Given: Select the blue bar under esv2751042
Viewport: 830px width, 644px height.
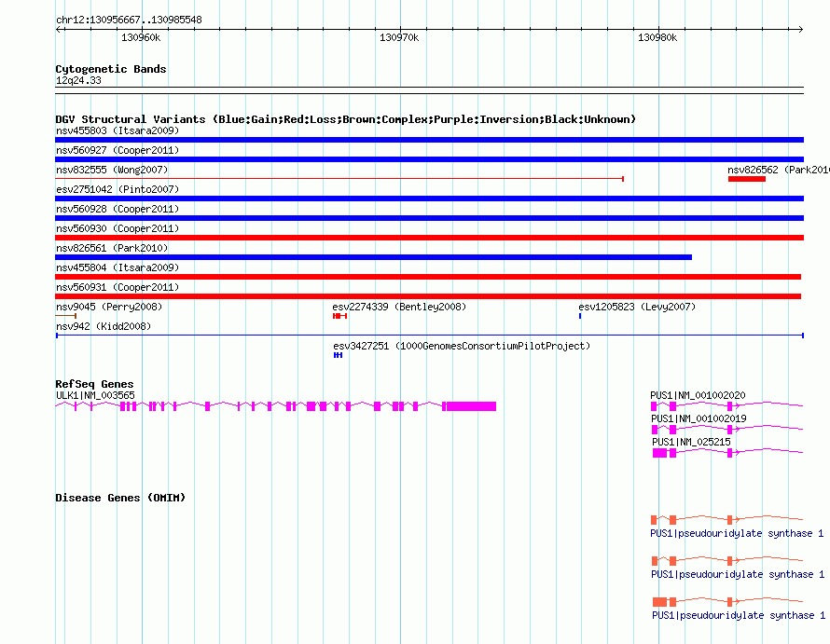Looking at the screenshot, I should (x=429, y=199).
